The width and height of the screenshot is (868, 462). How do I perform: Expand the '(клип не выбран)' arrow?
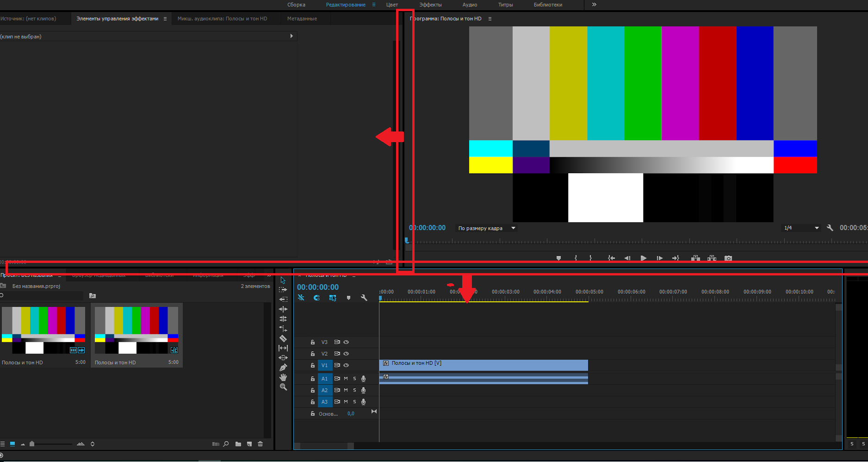[291, 36]
